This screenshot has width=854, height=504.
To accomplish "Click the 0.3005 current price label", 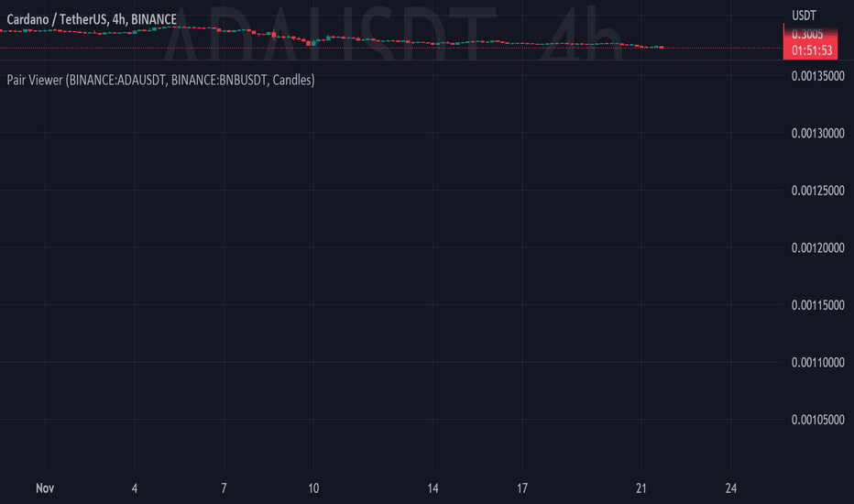I will (807, 34).
